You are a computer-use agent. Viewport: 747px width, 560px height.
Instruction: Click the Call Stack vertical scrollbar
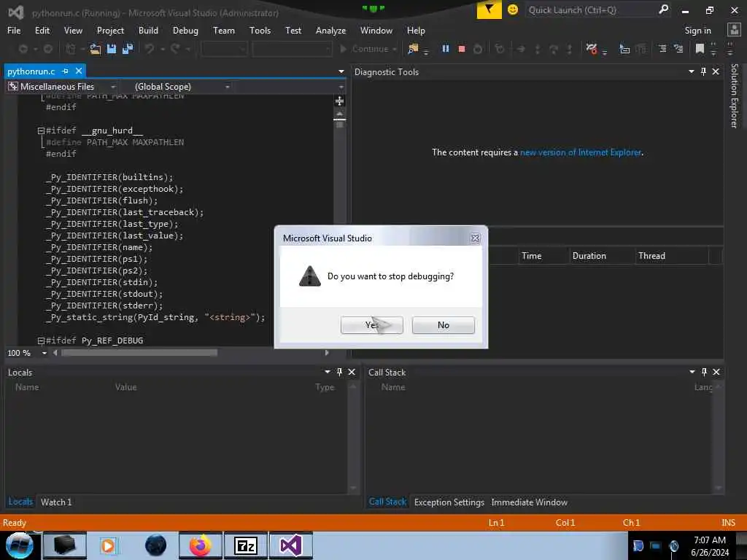(x=718, y=437)
